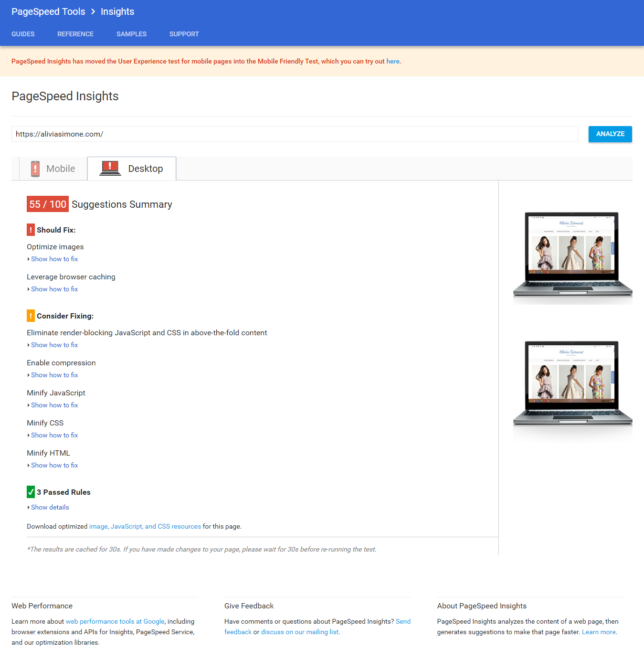Click the URL input field
Image resolution: width=644 pixels, height=670 pixels.
(x=294, y=134)
